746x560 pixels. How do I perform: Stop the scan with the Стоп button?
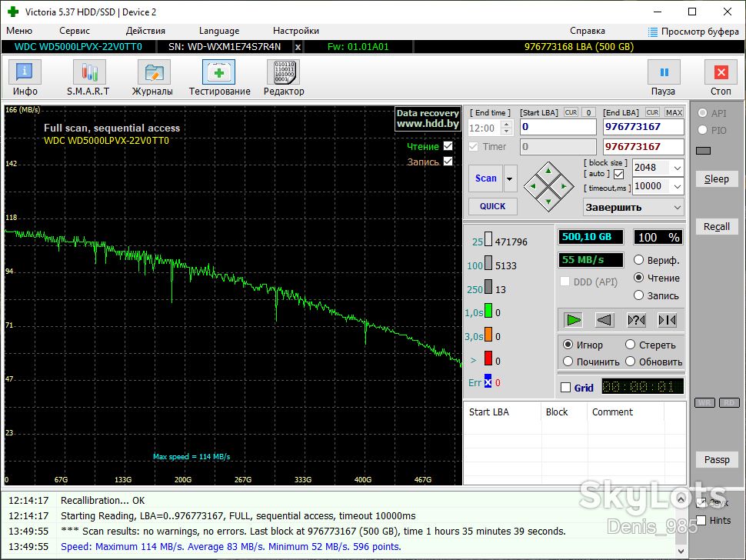pos(721,78)
